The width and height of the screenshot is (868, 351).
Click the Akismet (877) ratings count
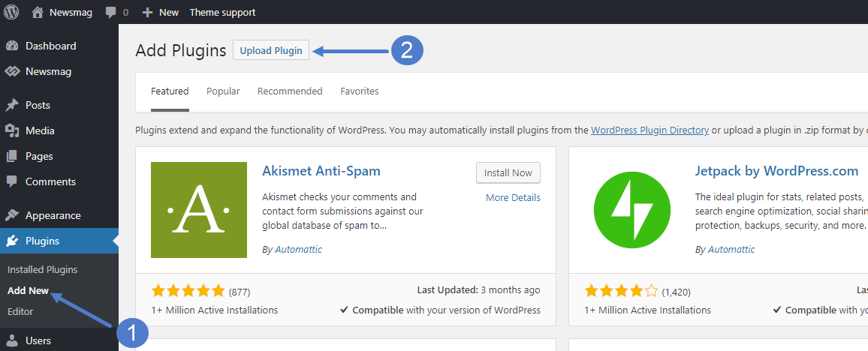[x=240, y=291]
